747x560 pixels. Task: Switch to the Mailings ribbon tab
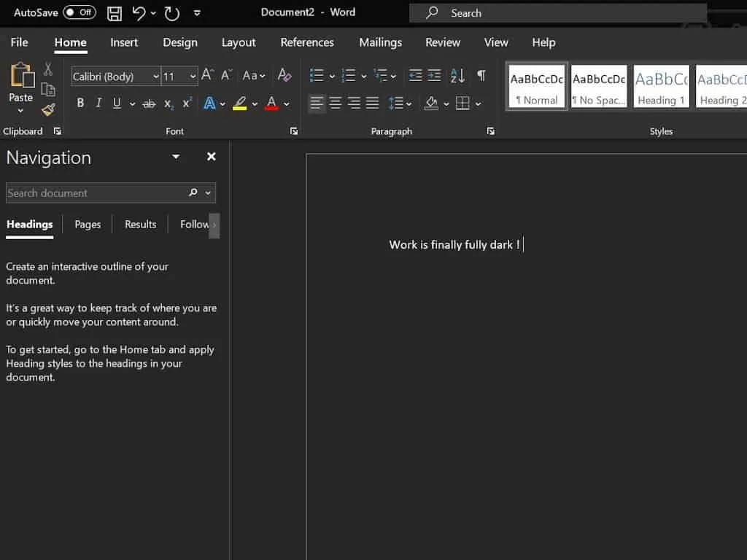(380, 42)
